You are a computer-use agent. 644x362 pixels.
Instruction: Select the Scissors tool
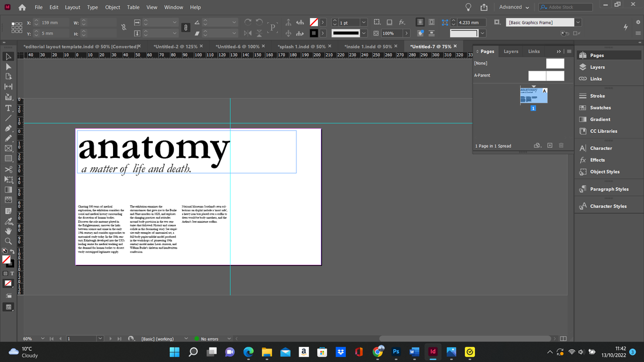pos(8,169)
